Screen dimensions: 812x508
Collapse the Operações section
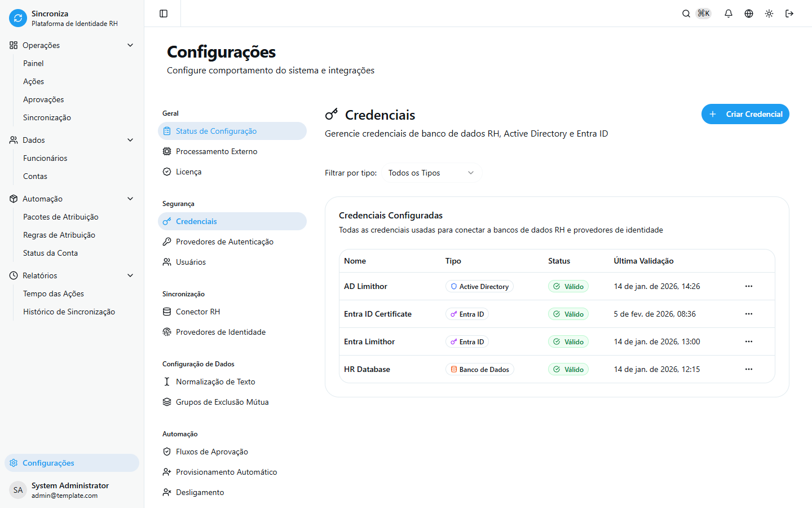[130, 45]
